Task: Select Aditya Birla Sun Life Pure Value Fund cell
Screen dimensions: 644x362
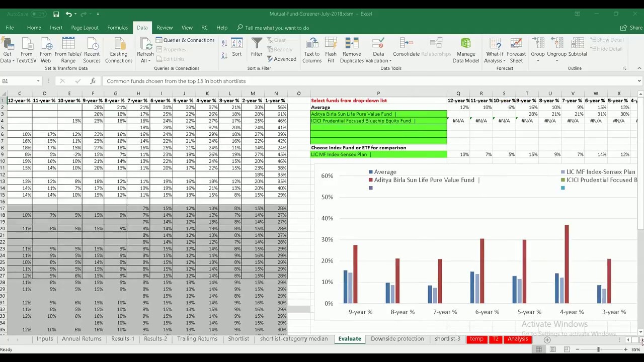Action: [x=378, y=114]
